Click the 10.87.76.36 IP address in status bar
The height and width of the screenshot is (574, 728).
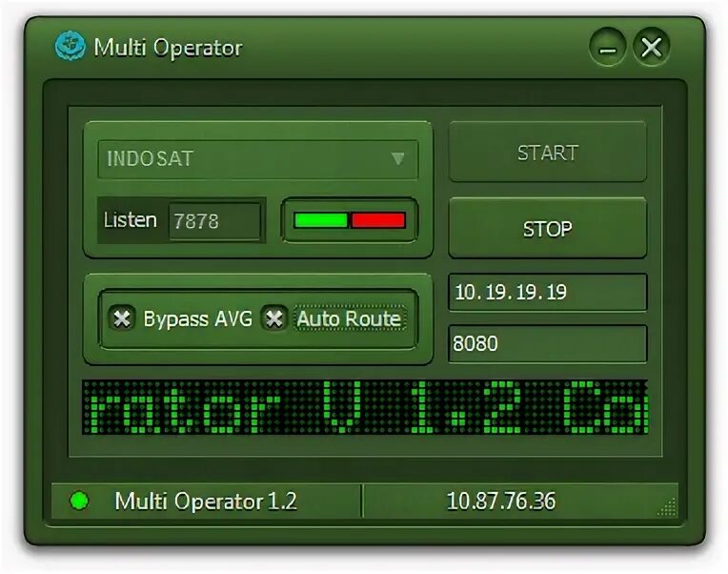(501, 502)
